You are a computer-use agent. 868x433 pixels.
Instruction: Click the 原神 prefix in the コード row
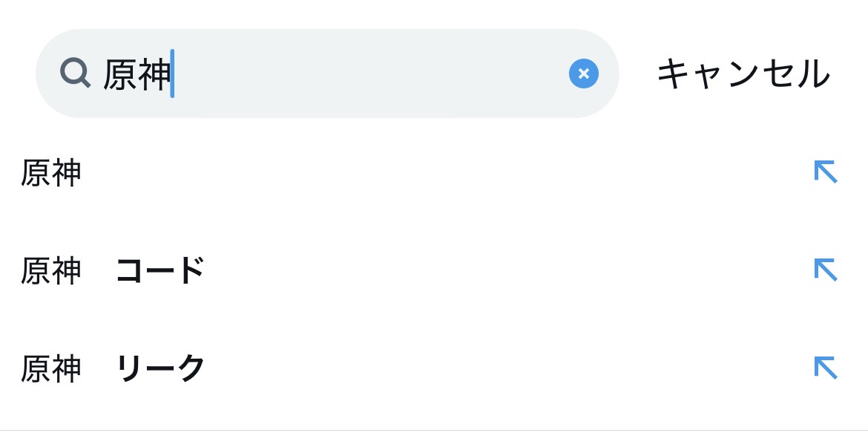pyautogui.click(x=51, y=271)
